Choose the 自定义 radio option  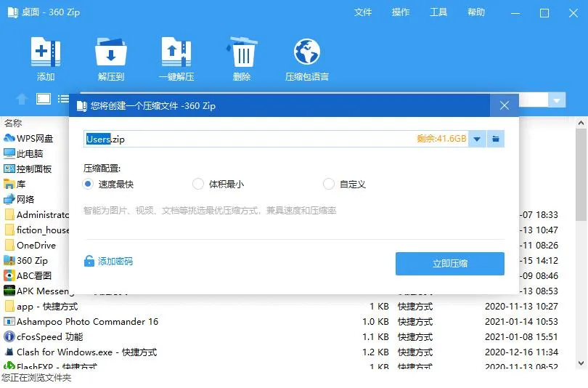pos(329,184)
